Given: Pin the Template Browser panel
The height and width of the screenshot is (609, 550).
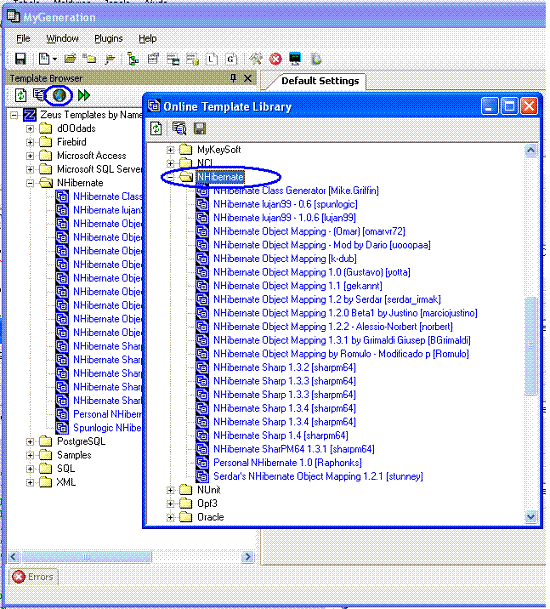Looking at the screenshot, I should 233,78.
